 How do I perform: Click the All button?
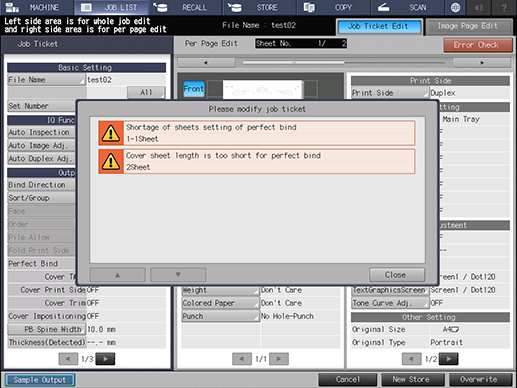point(146,92)
